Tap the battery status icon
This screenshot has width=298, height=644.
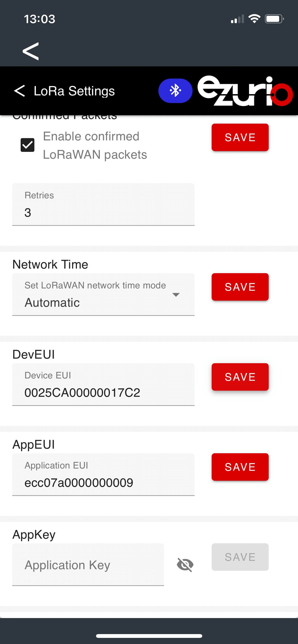point(274,19)
